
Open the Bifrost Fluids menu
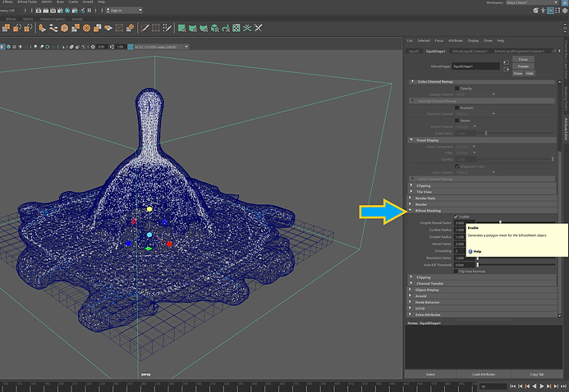pyautogui.click(x=27, y=2)
